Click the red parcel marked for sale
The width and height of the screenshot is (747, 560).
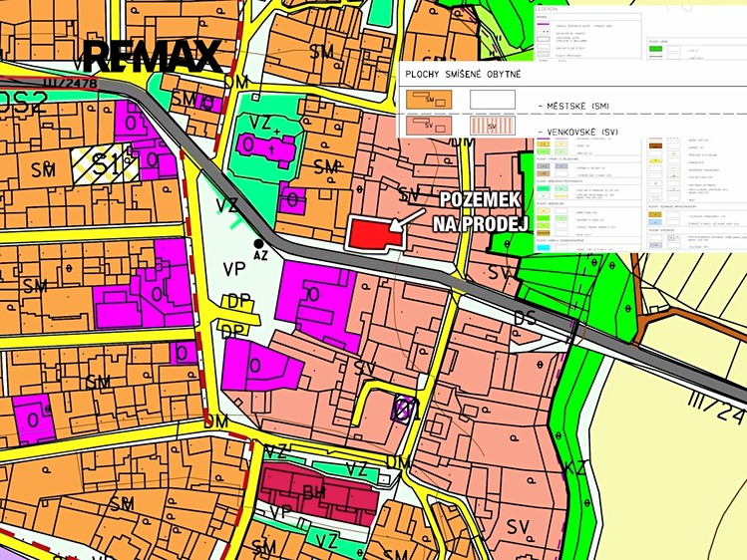coord(376,233)
